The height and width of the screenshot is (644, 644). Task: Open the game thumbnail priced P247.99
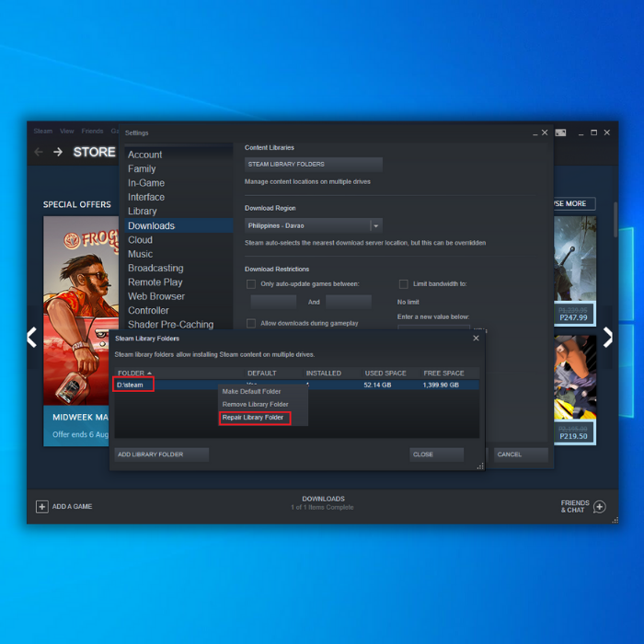(575, 271)
